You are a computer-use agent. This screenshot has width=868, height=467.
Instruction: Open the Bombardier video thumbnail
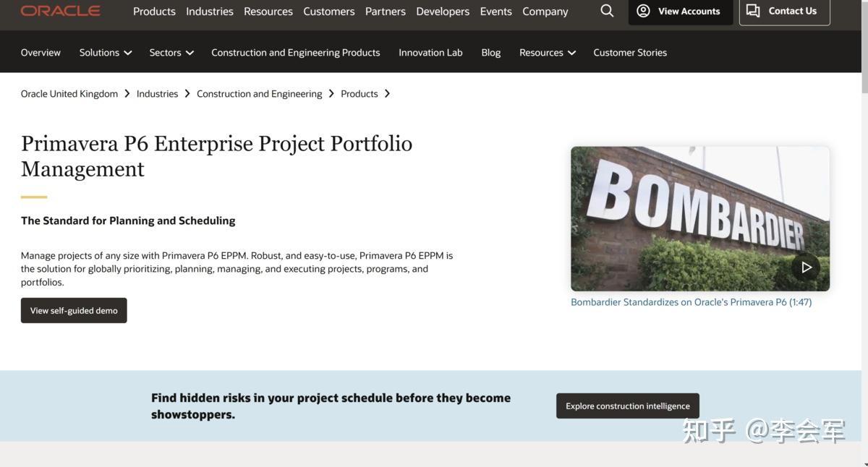coord(700,218)
